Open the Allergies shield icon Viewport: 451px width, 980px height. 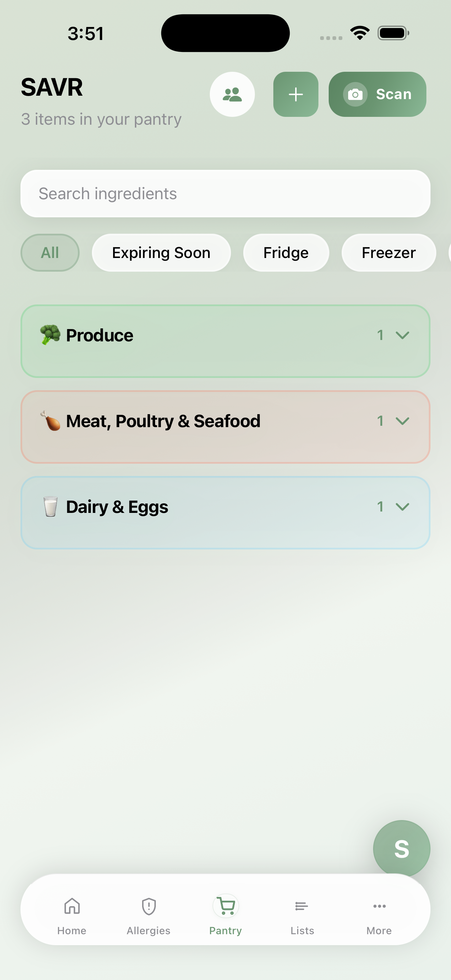coord(149,906)
